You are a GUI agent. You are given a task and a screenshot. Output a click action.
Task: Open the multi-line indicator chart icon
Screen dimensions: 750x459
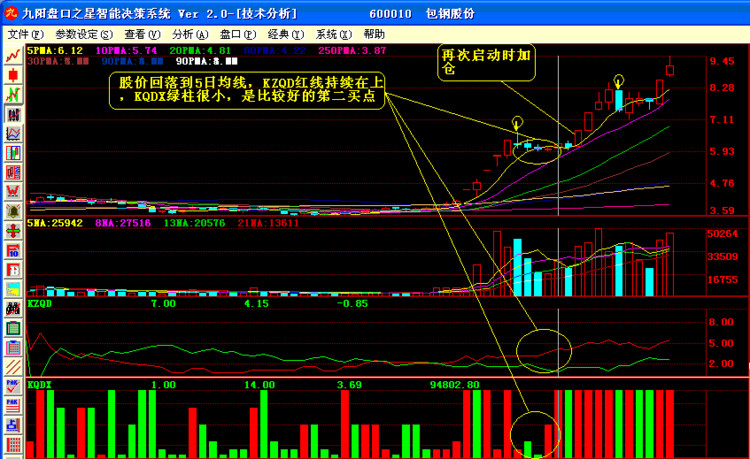click(x=13, y=133)
